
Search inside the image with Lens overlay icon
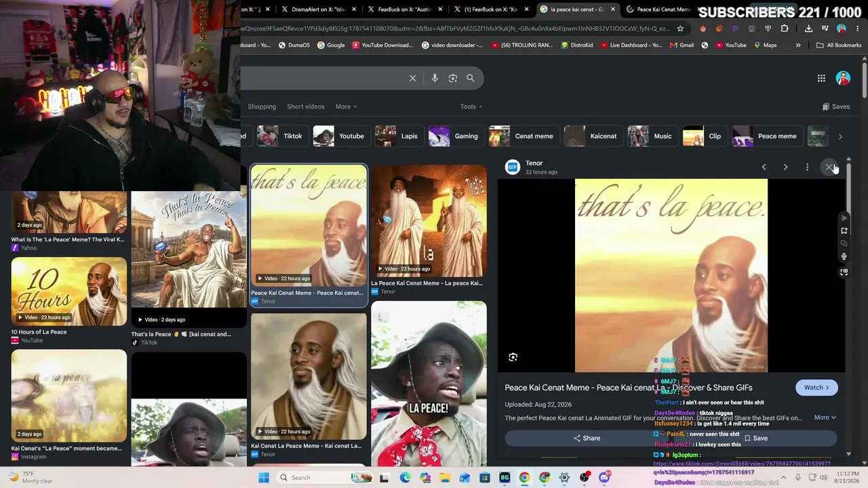pyautogui.click(x=513, y=357)
